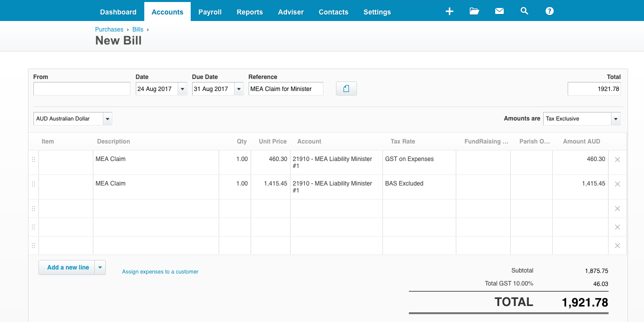Expand the AUD Australian Dollar currency dropdown
The height and width of the screenshot is (322, 644).
pyautogui.click(x=107, y=119)
